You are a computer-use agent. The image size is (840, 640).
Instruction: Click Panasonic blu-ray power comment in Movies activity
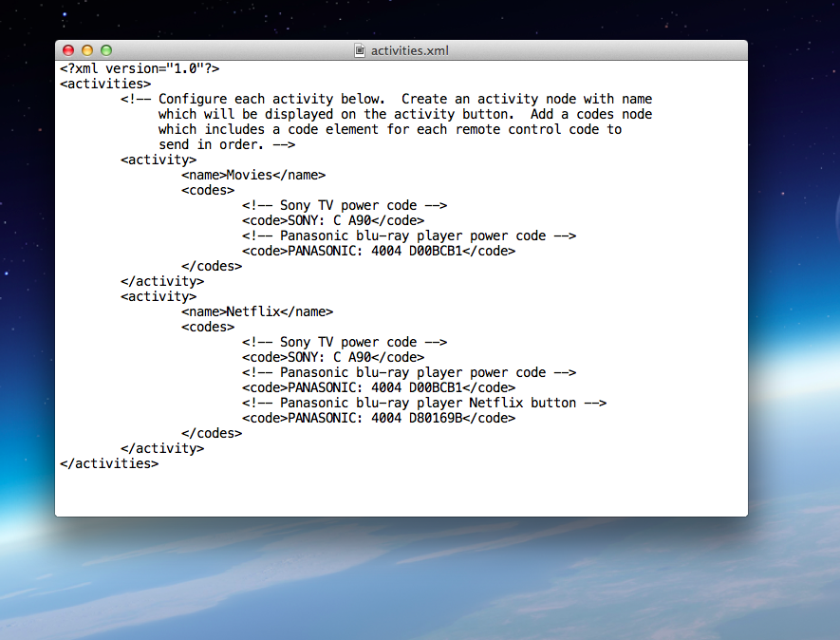(x=409, y=235)
